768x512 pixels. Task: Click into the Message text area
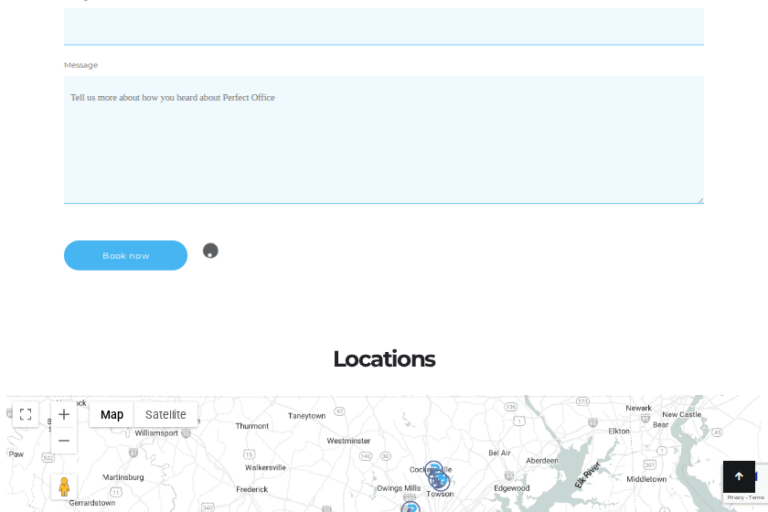click(383, 140)
